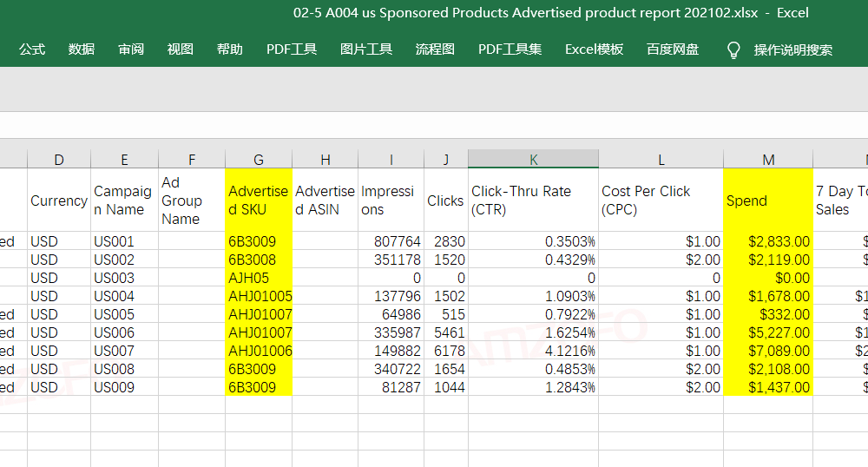Select the US005 campaign cell
This screenshot has width=868, height=467.
(x=124, y=314)
